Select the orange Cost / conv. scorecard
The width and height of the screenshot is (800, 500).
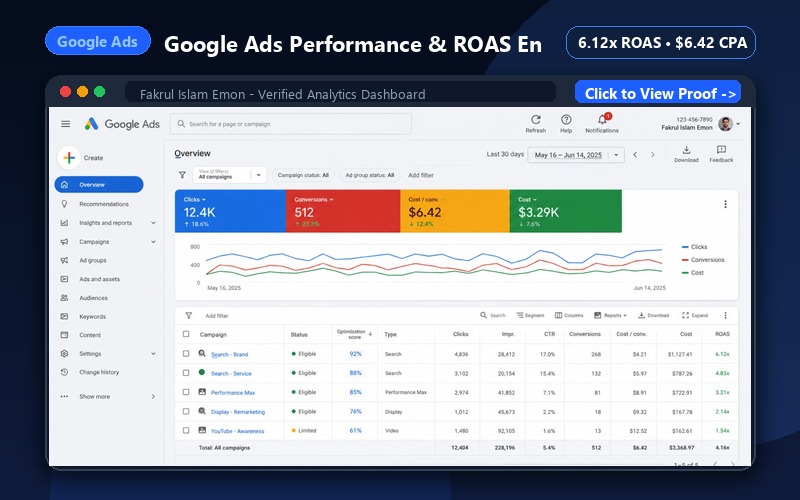(x=455, y=211)
